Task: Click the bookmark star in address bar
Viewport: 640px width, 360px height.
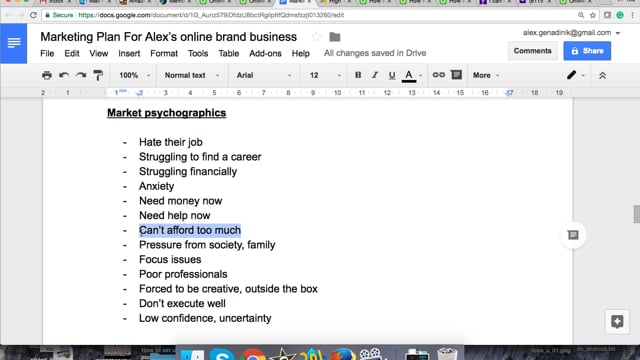Action: [x=593, y=15]
